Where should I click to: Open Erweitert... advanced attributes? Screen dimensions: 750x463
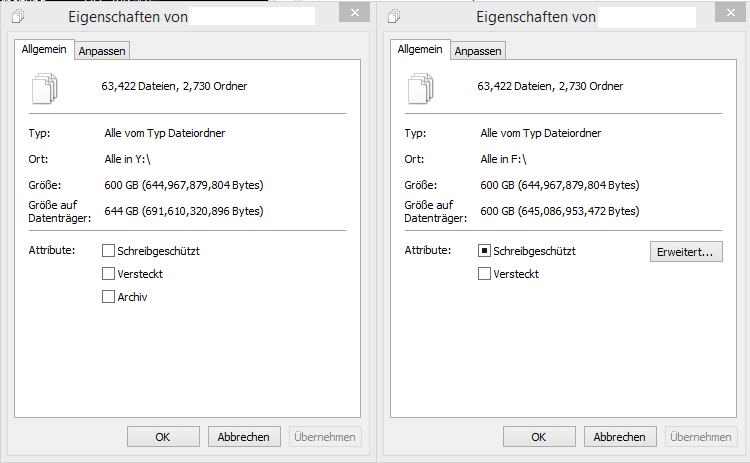pyautogui.click(x=686, y=252)
